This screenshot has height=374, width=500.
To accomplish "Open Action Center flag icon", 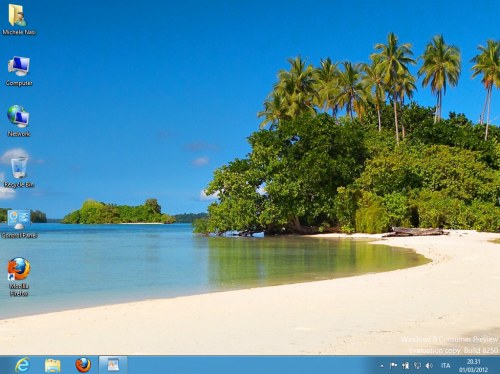I will [393, 366].
